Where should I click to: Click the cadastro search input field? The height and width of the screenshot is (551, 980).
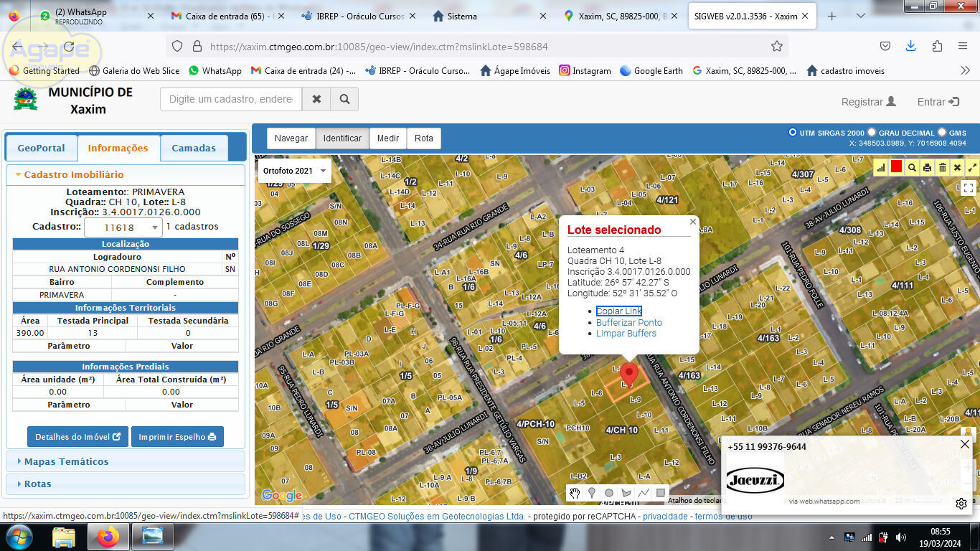point(231,99)
